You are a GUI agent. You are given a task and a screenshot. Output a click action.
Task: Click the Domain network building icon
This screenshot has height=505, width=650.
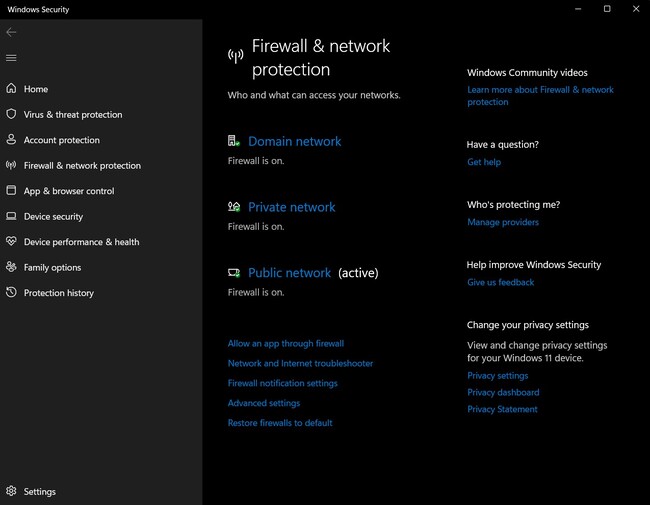pyautogui.click(x=234, y=141)
